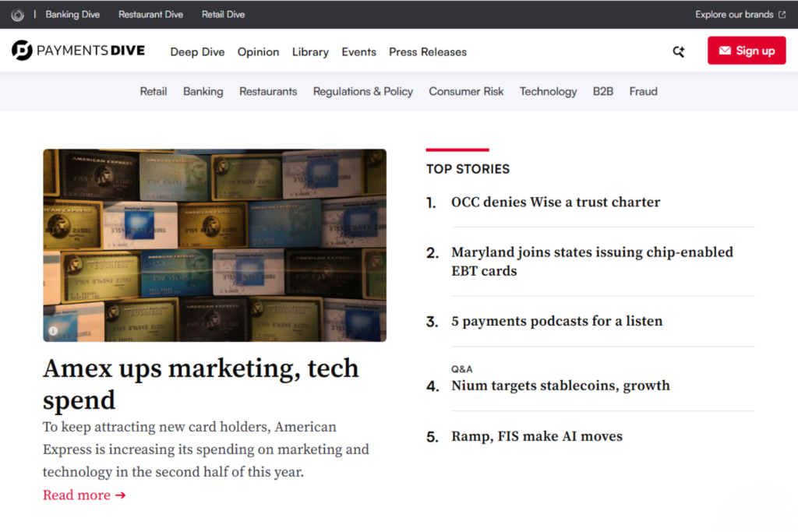Open Ramp, FIS make AI moves story
Viewport: 798px width, 532px height.
pyautogui.click(x=537, y=436)
